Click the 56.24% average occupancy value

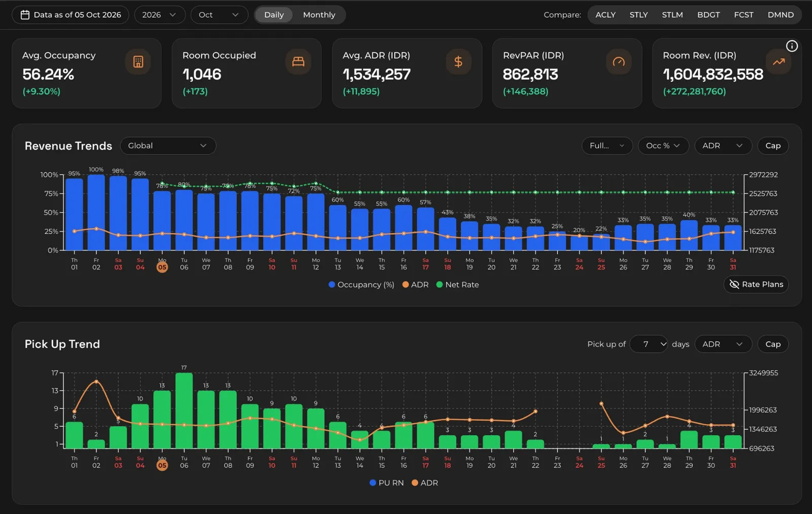pyautogui.click(x=48, y=74)
